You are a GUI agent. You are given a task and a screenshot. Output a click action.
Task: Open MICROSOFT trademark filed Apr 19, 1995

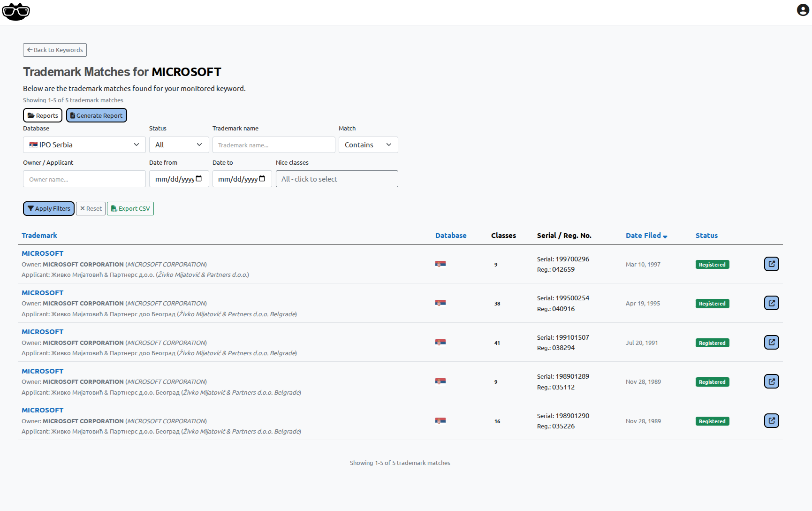(x=42, y=293)
